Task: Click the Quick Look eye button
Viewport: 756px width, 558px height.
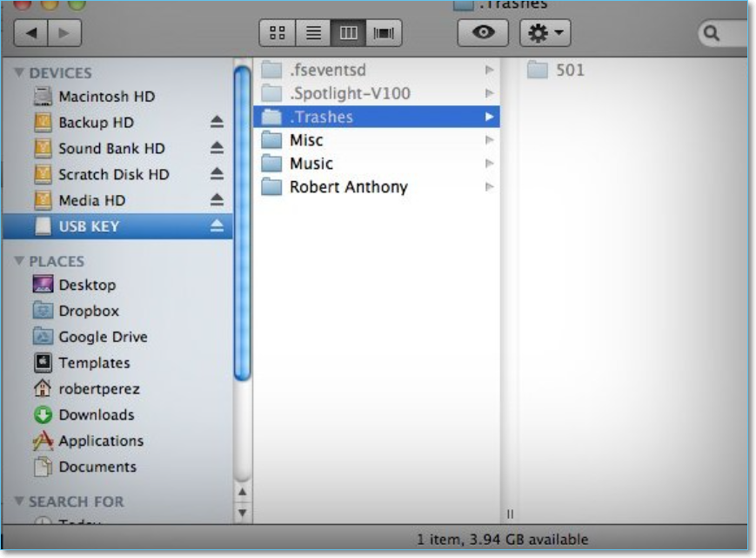Action: pyautogui.click(x=483, y=33)
